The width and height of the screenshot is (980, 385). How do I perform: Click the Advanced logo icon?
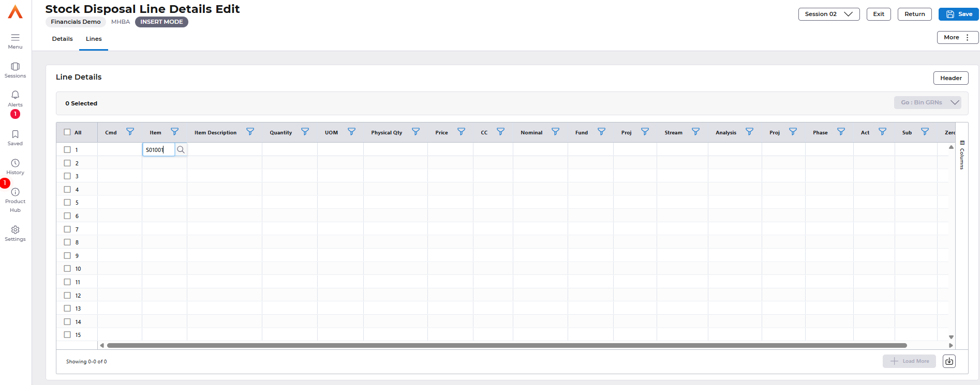(16, 12)
